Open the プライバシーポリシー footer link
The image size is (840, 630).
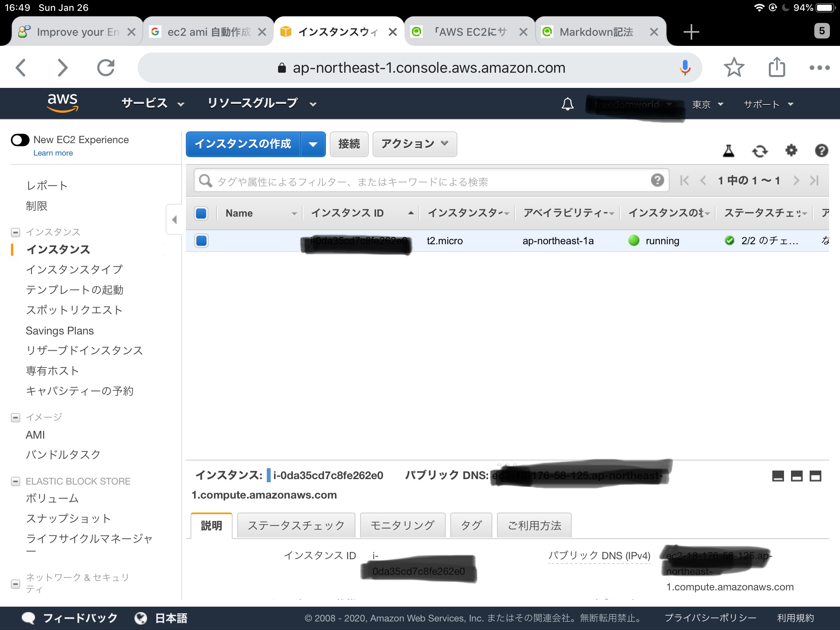710,618
